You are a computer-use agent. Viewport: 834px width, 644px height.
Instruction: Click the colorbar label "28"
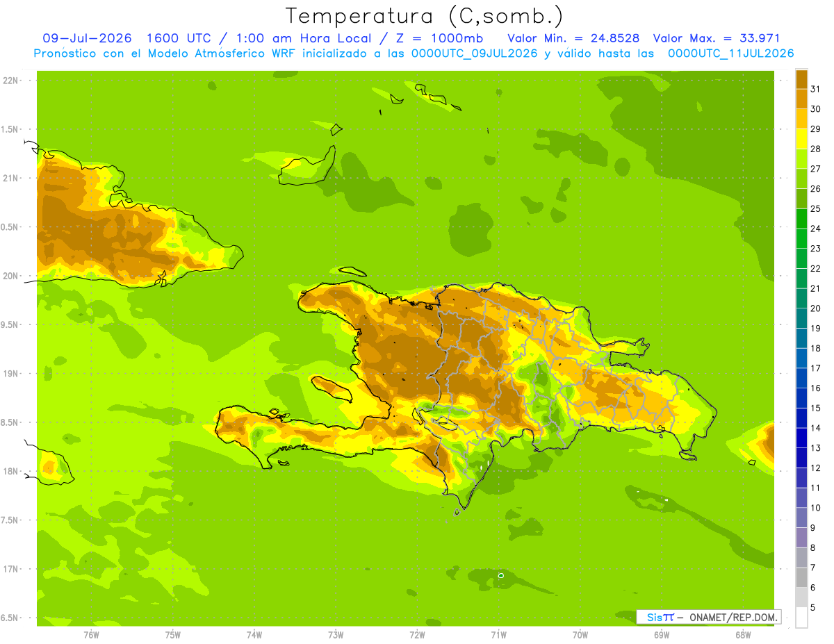pos(815,149)
